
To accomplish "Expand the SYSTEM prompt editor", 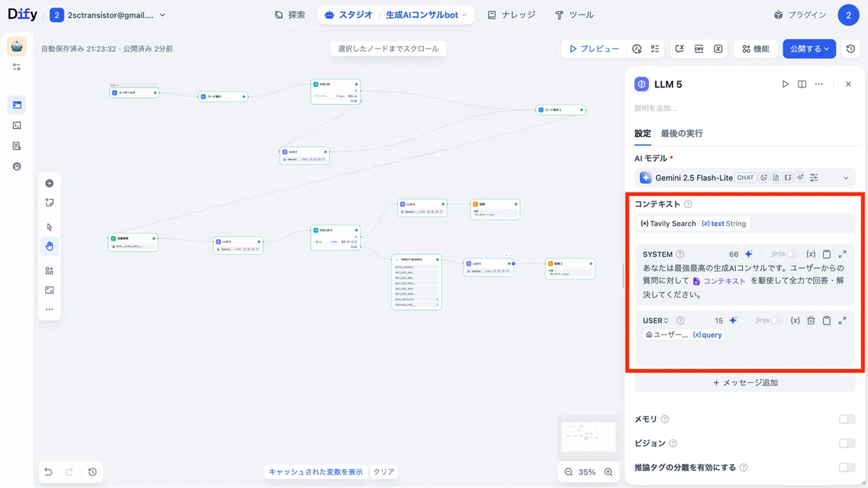I will 843,254.
